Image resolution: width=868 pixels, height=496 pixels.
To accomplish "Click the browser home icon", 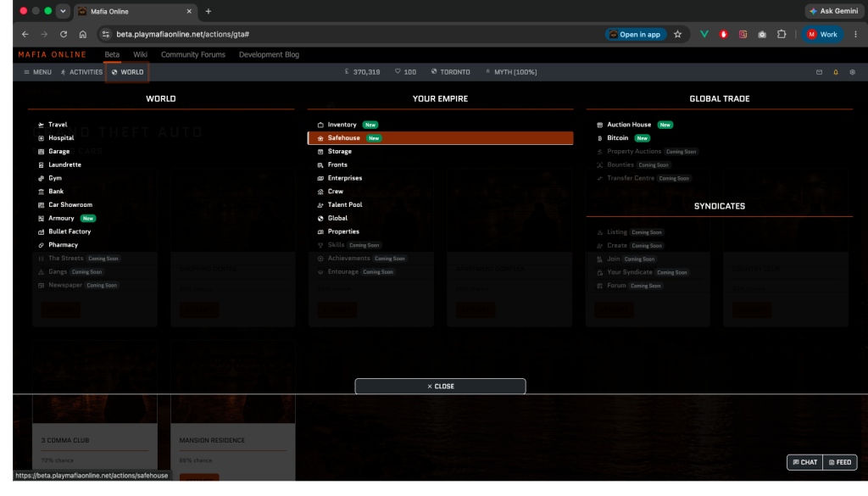I will click(83, 34).
